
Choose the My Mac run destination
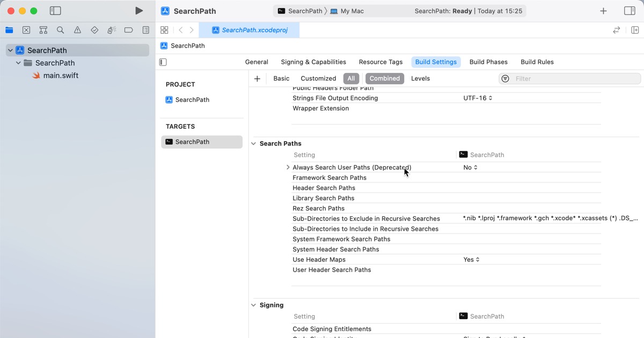(347, 11)
